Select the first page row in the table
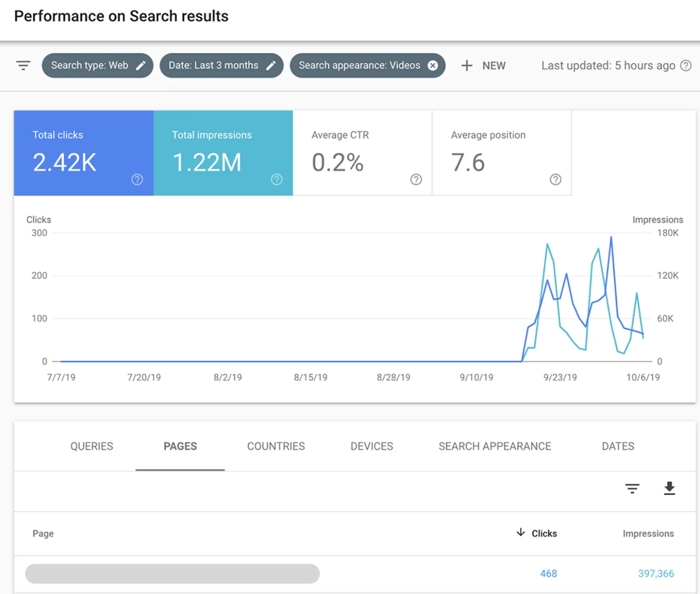 click(172, 573)
